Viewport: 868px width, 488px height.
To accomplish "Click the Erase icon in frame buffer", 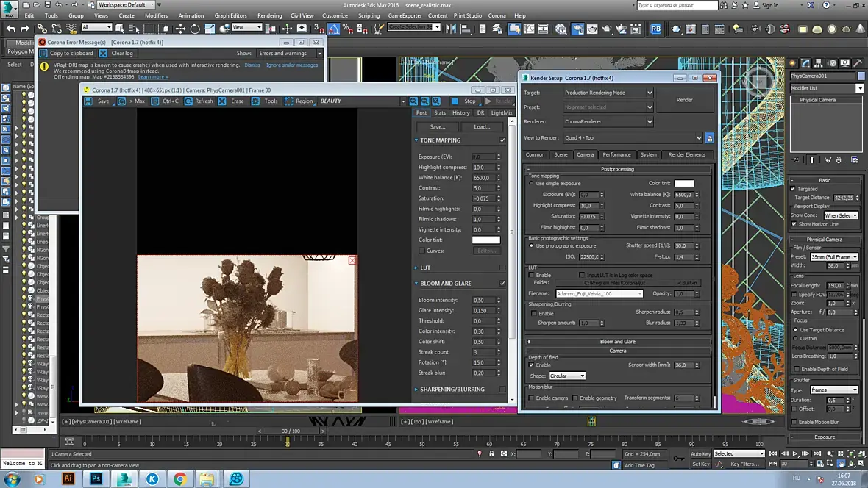I will tap(222, 101).
